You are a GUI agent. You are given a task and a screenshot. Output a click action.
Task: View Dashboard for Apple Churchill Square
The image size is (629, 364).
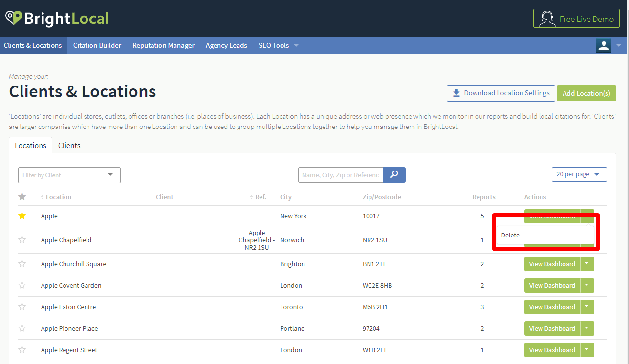click(552, 264)
